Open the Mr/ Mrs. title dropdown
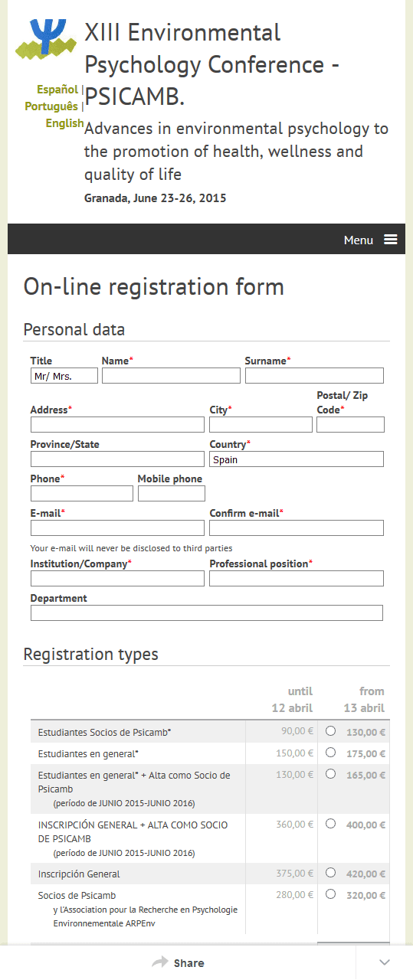 [64, 375]
